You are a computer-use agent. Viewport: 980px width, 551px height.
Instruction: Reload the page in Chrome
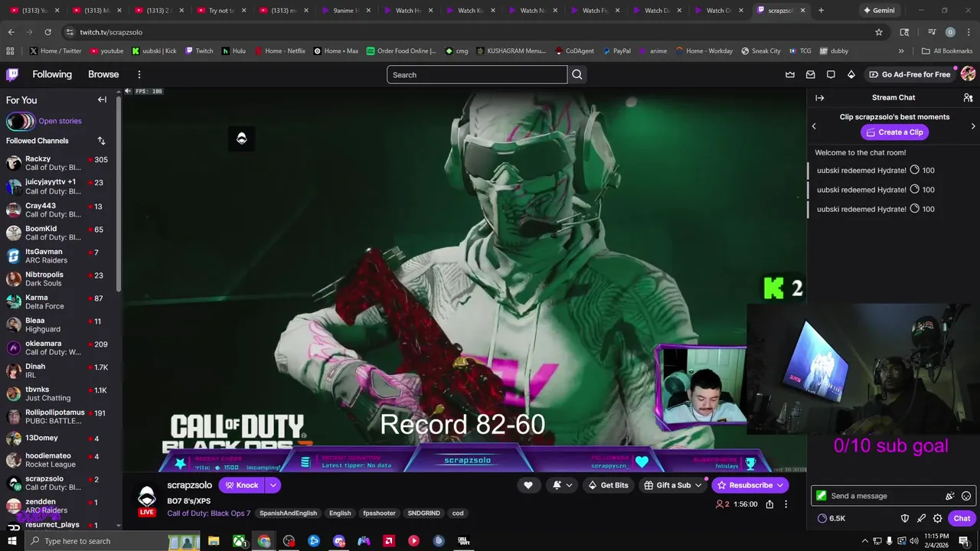[47, 32]
